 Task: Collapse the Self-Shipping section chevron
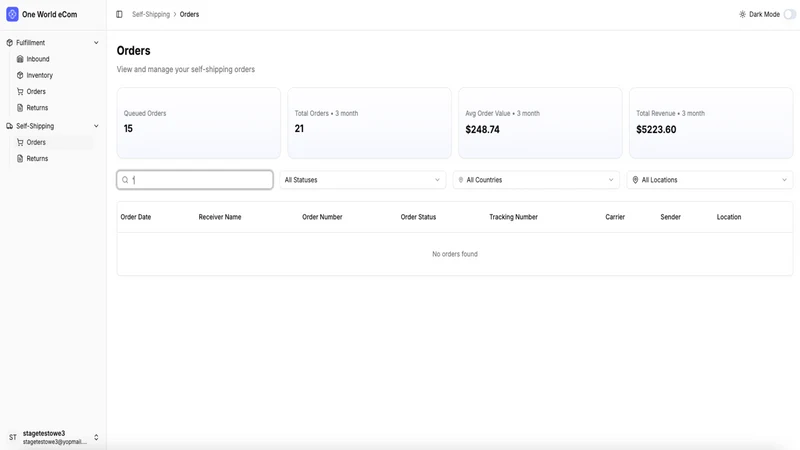coord(96,126)
